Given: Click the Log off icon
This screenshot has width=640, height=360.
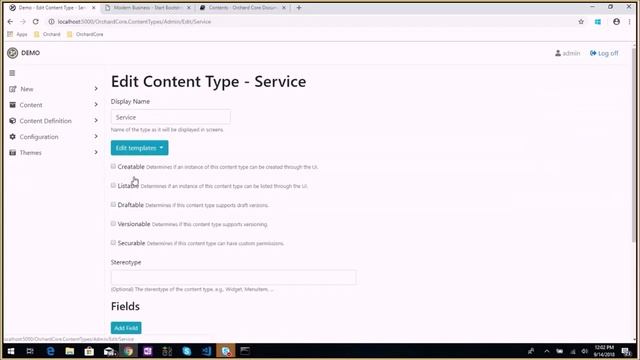Looking at the screenshot, I should pyautogui.click(x=593, y=53).
